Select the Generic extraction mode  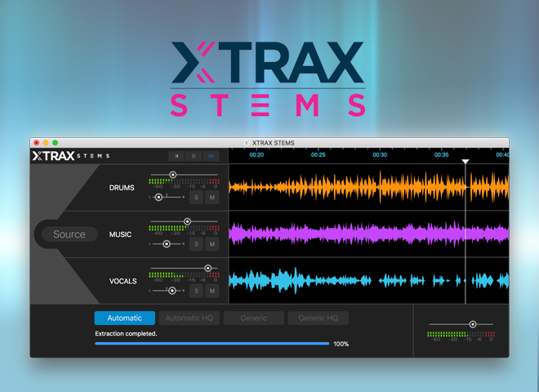(253, 318)
